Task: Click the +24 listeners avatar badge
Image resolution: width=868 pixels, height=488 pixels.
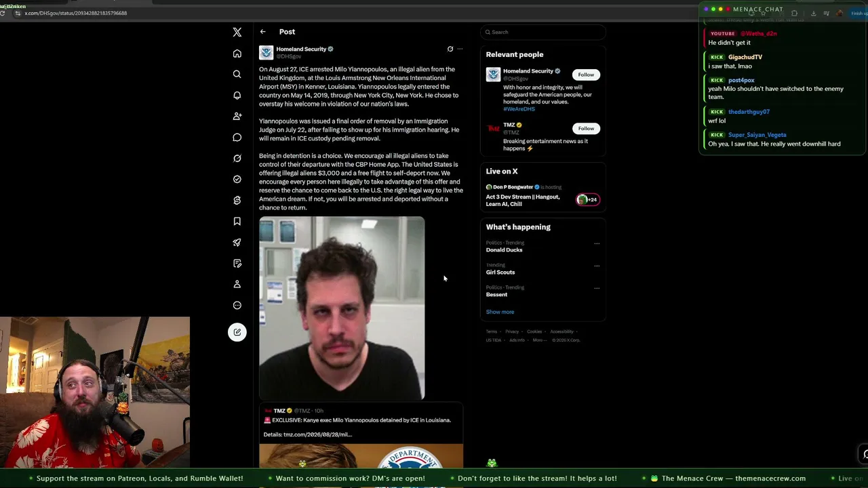Action: point(588,199)
